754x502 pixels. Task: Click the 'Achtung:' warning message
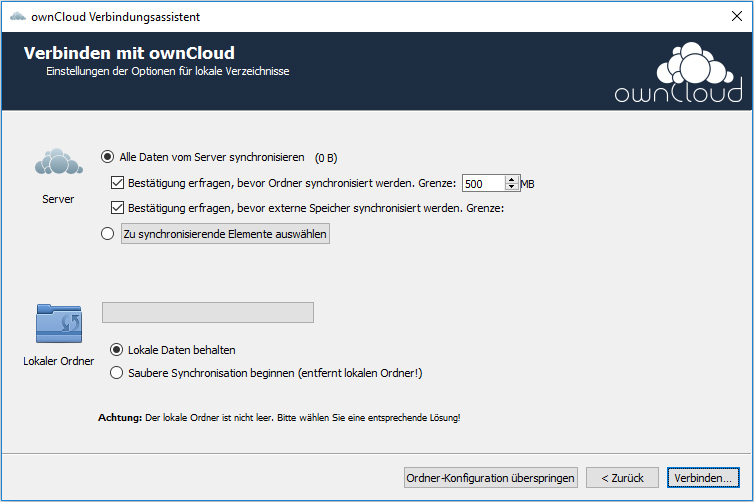coord(279,417)
